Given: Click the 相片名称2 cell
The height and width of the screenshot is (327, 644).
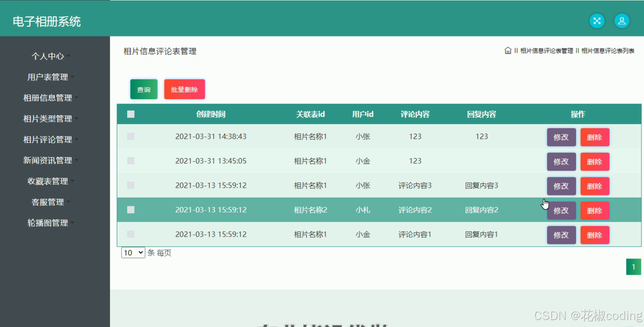Looking at the screenshot, I should (x=310, y=210).
